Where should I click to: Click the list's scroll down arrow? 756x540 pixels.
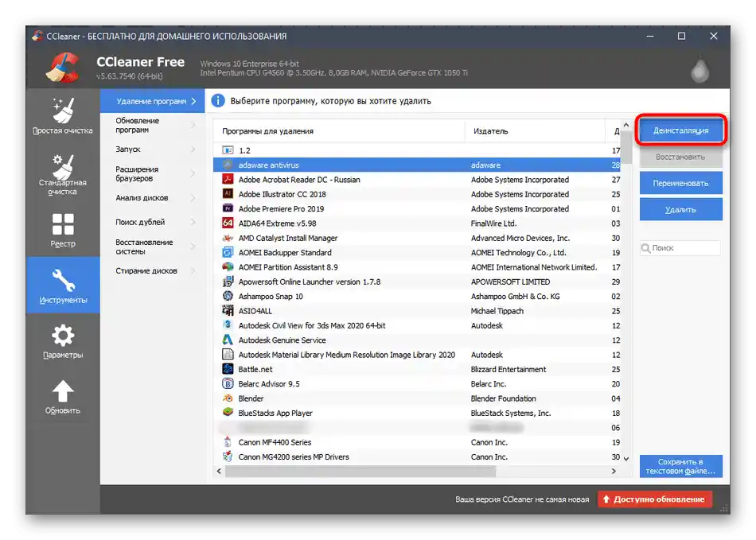(625, 459)
